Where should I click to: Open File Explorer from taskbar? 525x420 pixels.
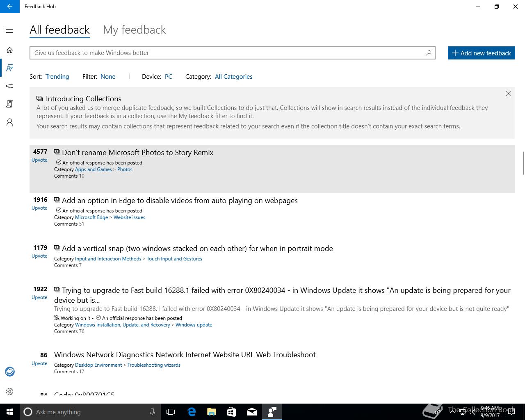tap(211, 412)
